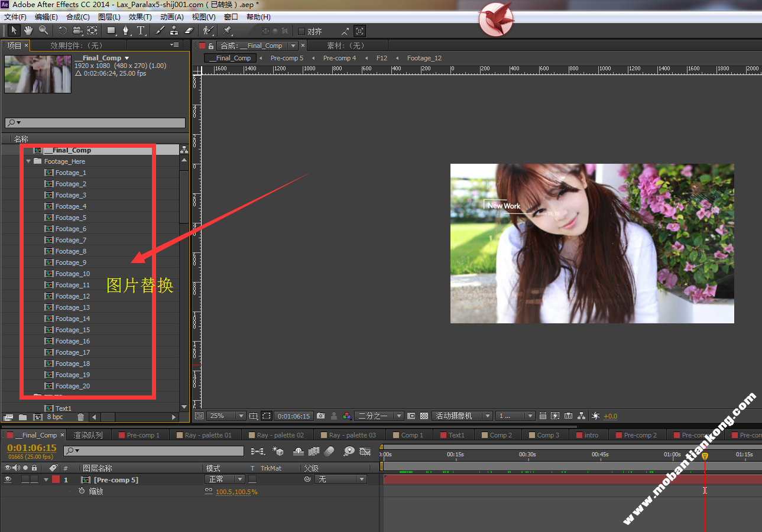
Task: Select the Unified Camera tool
Action: [x=77, y=30]
